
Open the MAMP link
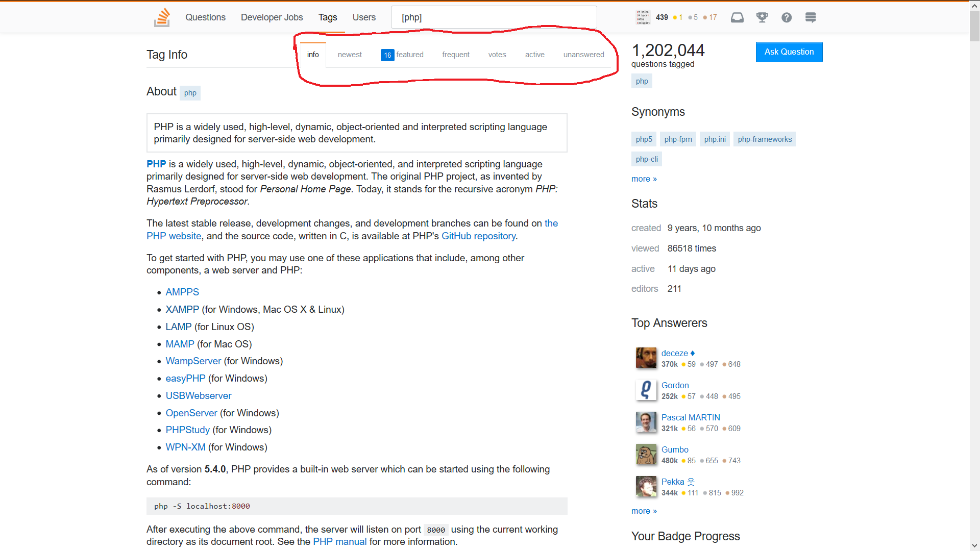coord(180,344)
